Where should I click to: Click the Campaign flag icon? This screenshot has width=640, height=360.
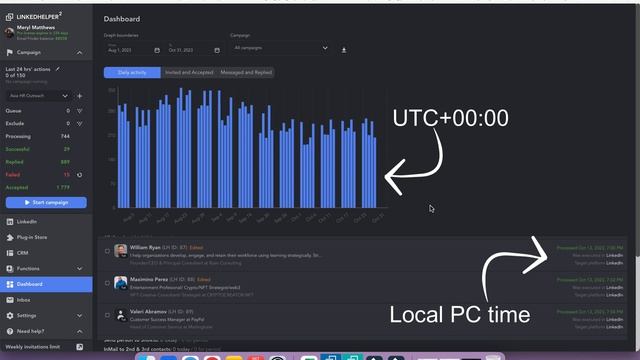(9, 53)
